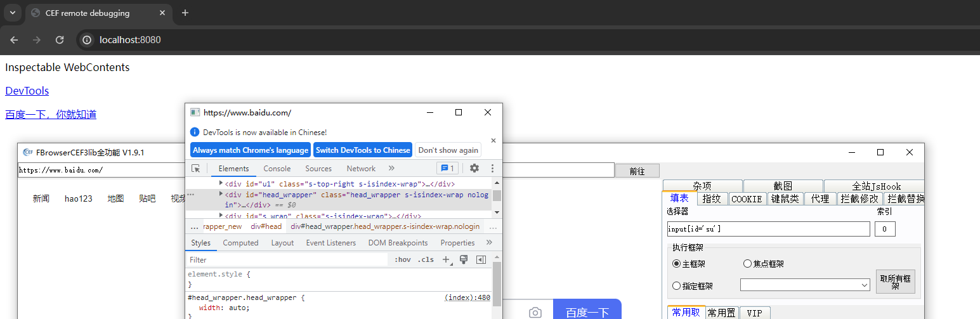Screen dimensions: 980x319
Task: Activate the inspect element picker in DevTools
Action: point(196,169)
